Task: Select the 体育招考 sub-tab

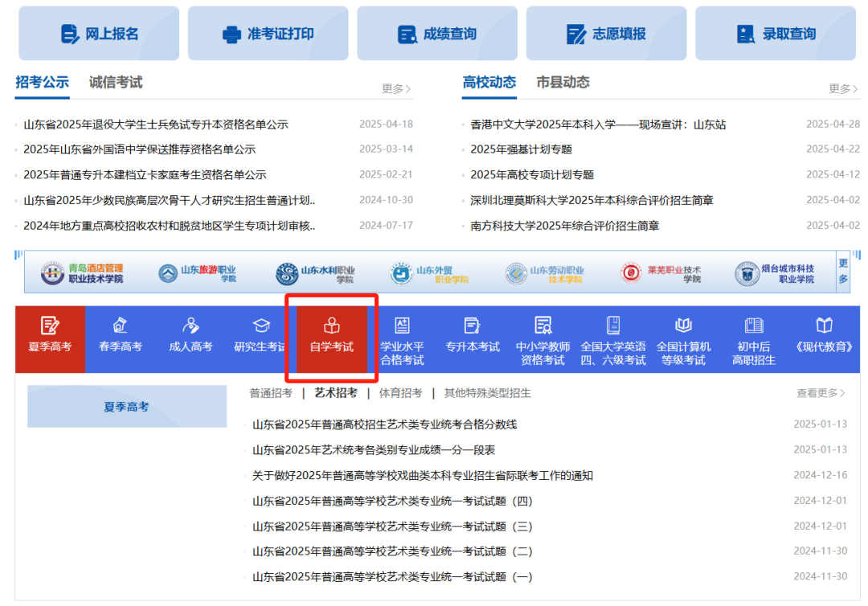Action: [x=401, y=393]
